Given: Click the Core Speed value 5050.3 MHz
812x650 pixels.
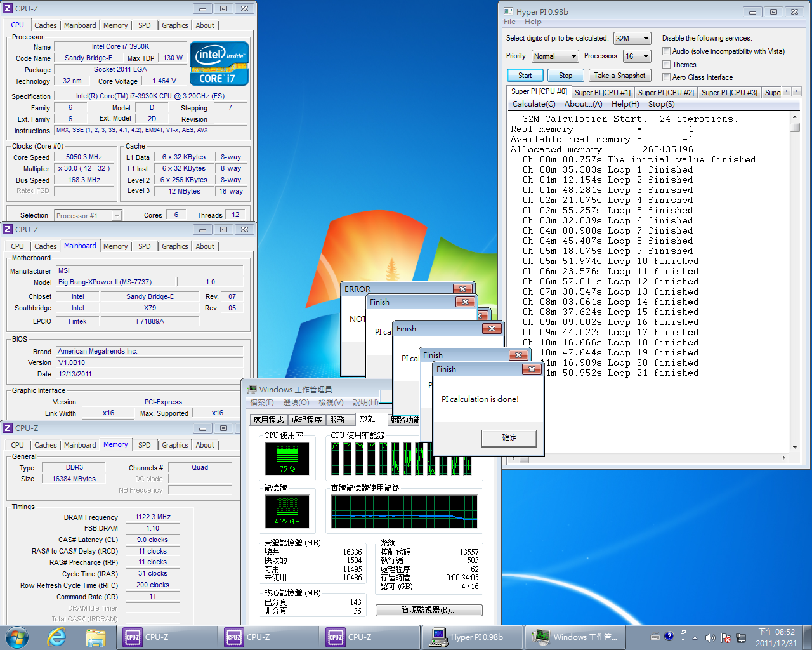Looking at the screenshot, I should tap(84, 157).
